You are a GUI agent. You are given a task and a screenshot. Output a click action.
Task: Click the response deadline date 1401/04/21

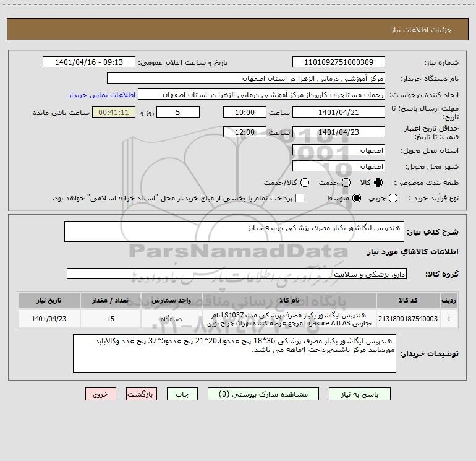(339, 112)
